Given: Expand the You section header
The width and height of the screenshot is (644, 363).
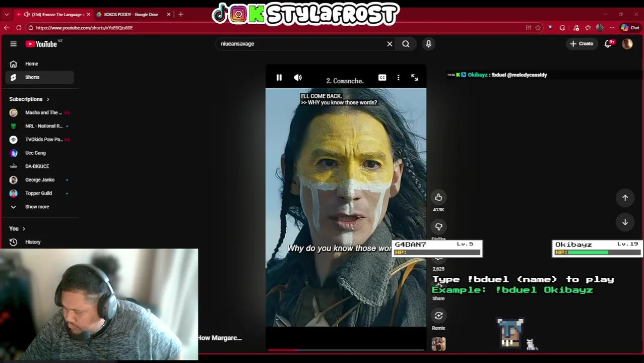Looking at the screenshot, I should coord(17,229).
